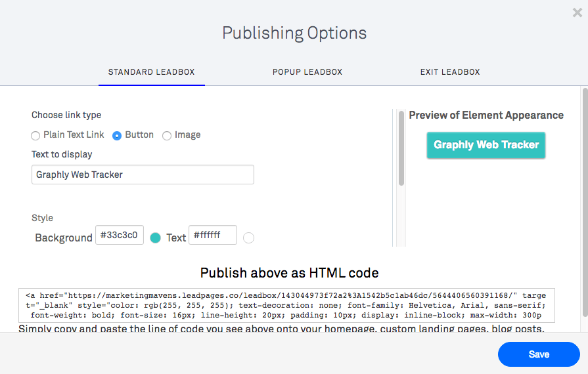Select the Button link type radio
Screen dimensions: 588x374
(x=117, y=136)
